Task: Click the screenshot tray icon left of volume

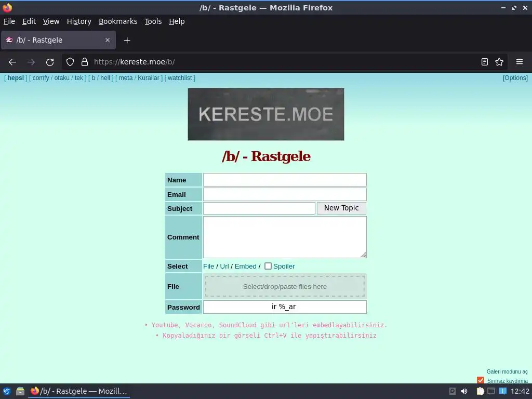Action: coord(453,391)
